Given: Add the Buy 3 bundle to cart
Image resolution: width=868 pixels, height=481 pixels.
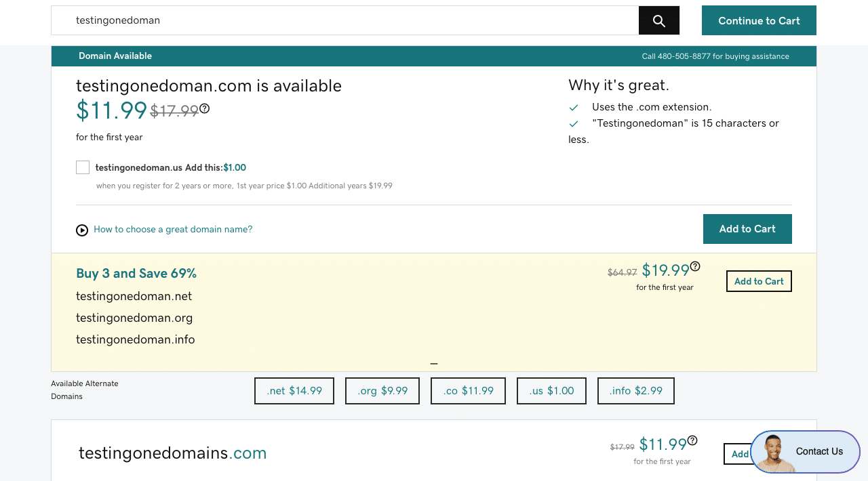Looking at the screenshot, I should [759, 281].
